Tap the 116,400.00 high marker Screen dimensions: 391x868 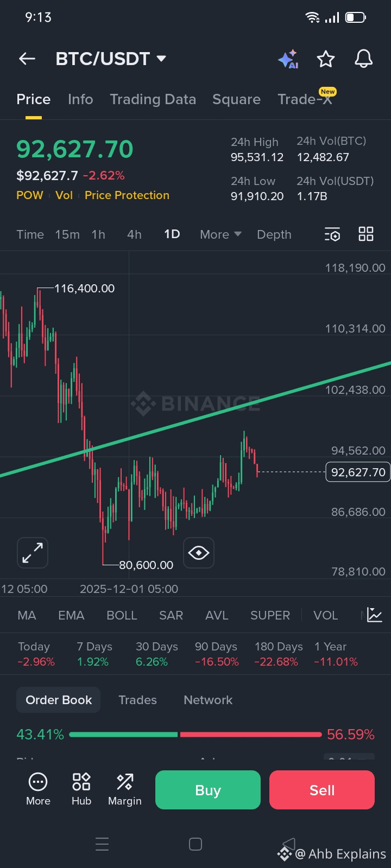click(84, 289)
